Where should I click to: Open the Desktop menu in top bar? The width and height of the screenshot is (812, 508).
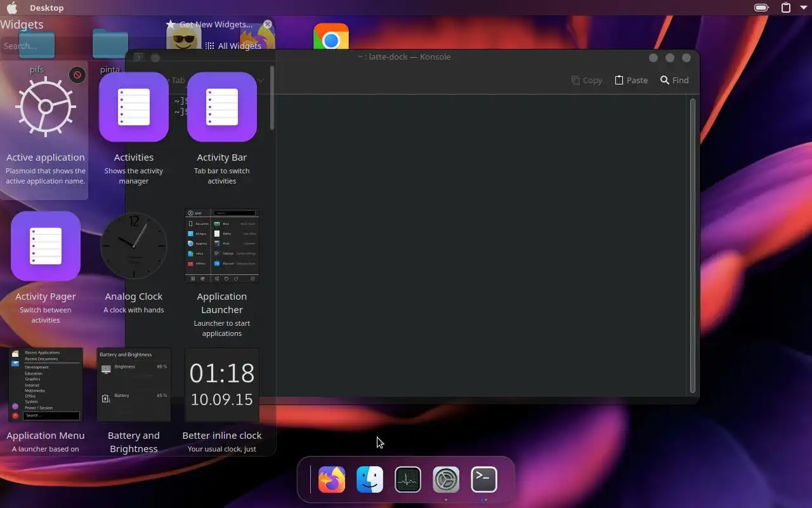click(x=46, y=8)
